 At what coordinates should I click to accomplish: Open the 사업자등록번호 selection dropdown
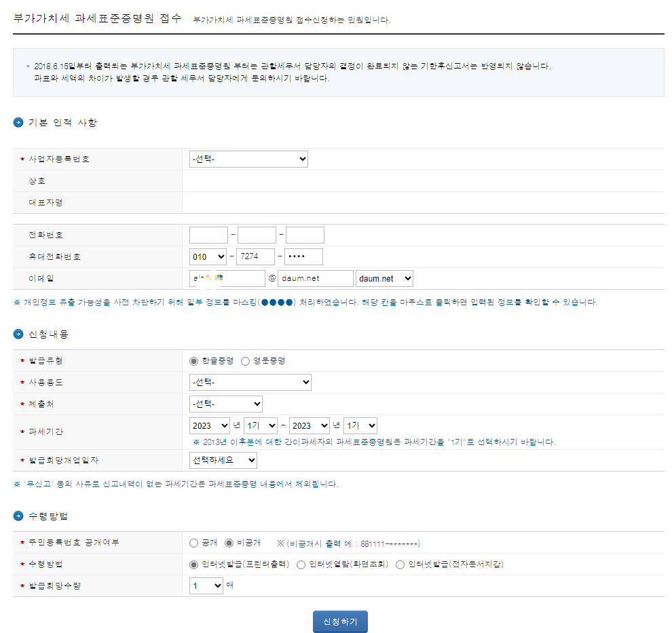[x=248, y=159]
